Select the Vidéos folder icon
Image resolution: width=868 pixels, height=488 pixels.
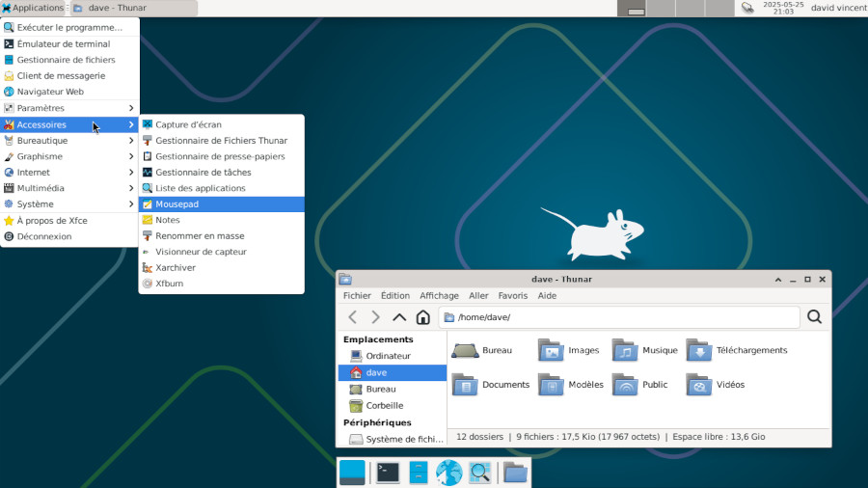699,385
